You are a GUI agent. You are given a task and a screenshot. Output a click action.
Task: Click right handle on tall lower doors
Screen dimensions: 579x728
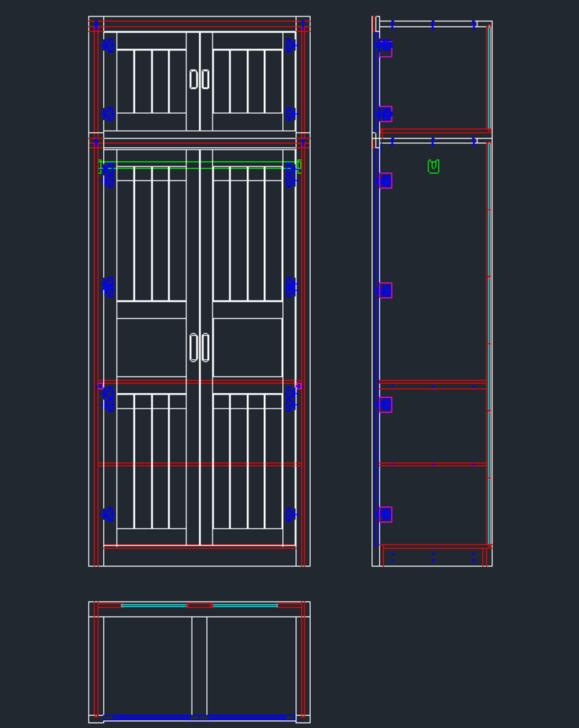[206, 348]
